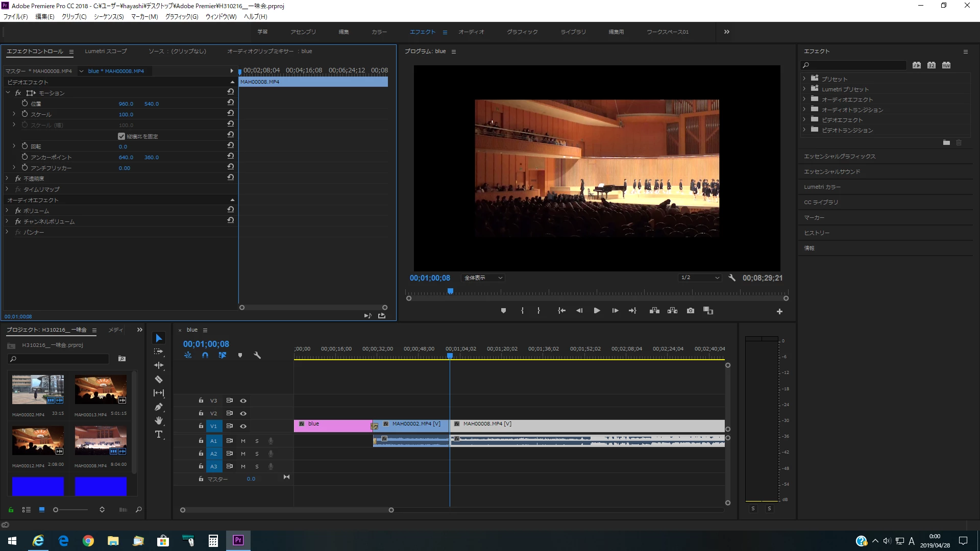
Task: Select the Ripple Edit tool
Action: tap(159, 365)
